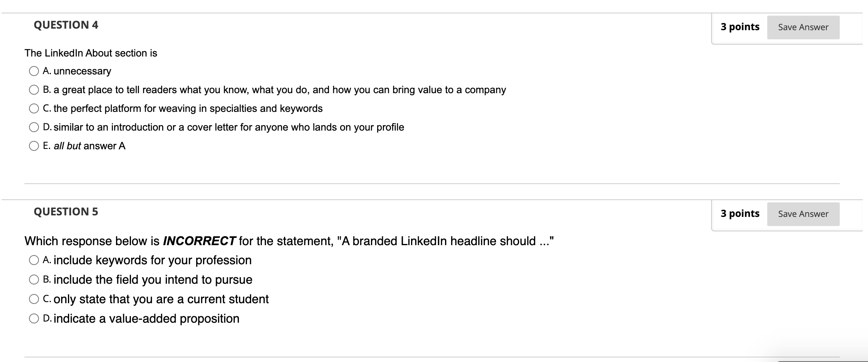Choose 'include keywords for your profession' in Question 5
The image size is (868, 362).
[34, 260]
